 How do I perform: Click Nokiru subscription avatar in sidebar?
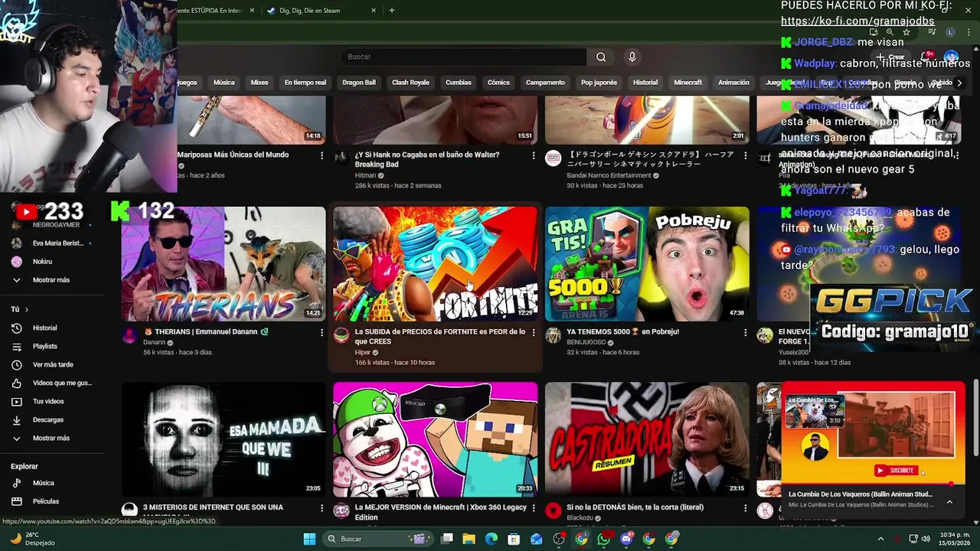tap(17, 262)
